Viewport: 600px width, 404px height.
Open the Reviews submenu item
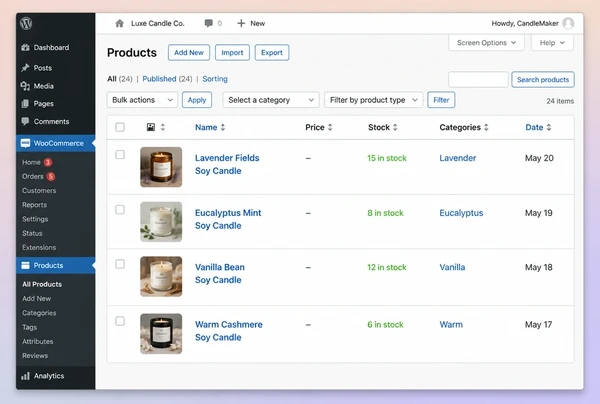click(x=35, y=355)
